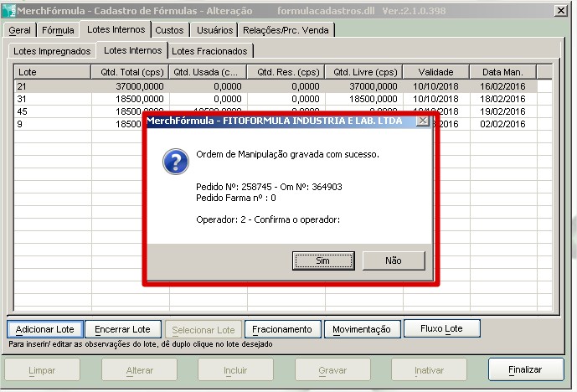Select the row for Lote 21
Viewport: 577px width, 392px height.
pyautogui.click(x=50, y=86)
